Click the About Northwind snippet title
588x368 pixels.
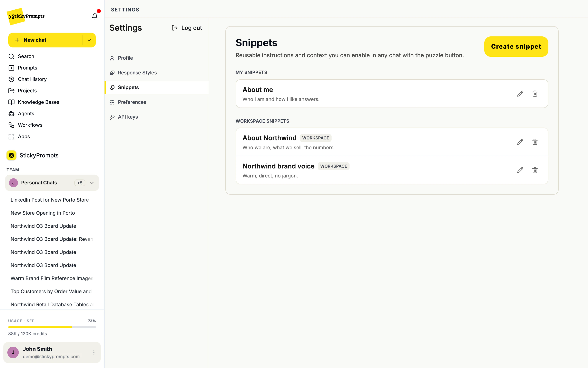point(269,138)
